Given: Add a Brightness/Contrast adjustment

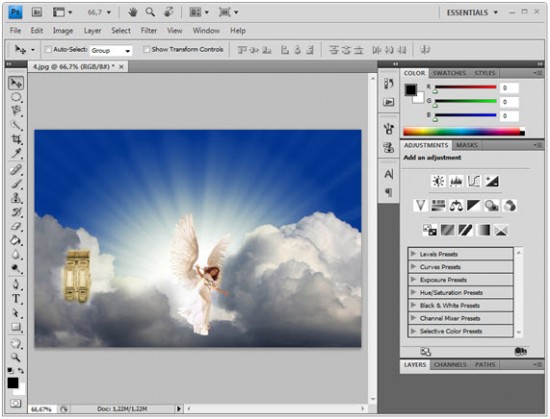Looking at the screenshot, I should (x=438, y=181).
